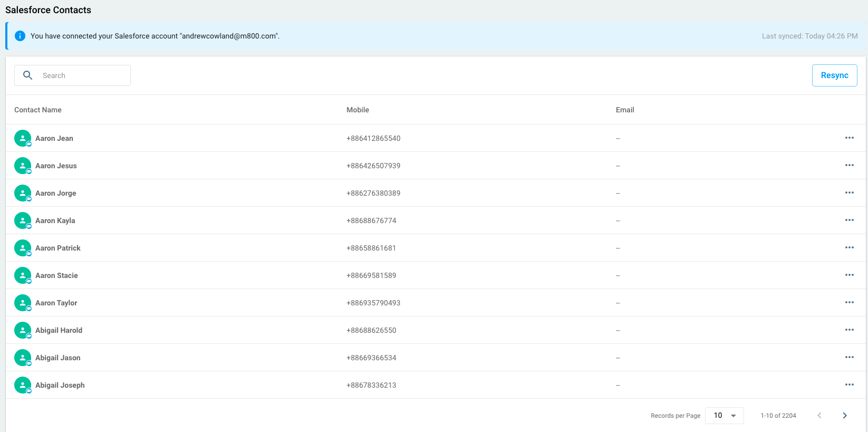This screenshot has height=432, width=868.
Task: Go to the previous page of contacts
Action: coord(819,416)
